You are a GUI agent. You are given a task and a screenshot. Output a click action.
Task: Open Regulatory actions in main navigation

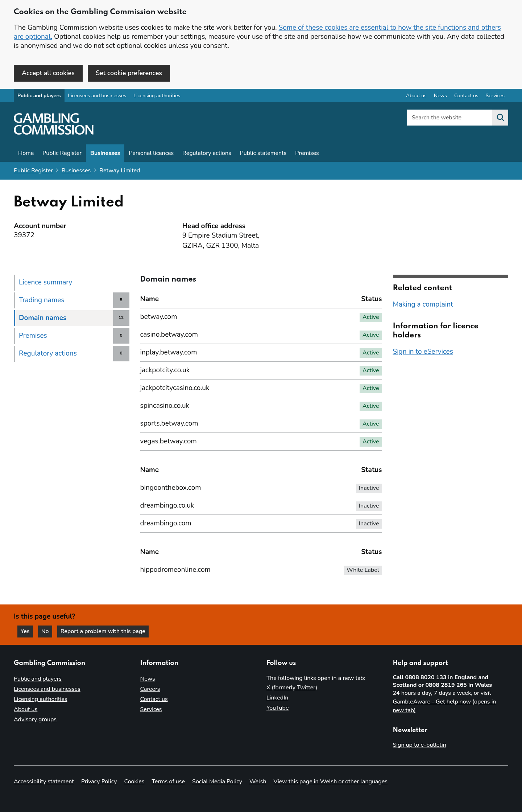(x=207, y=153)
